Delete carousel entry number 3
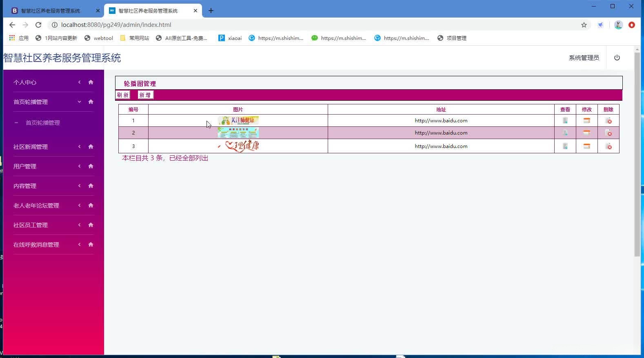 point(608,146)
